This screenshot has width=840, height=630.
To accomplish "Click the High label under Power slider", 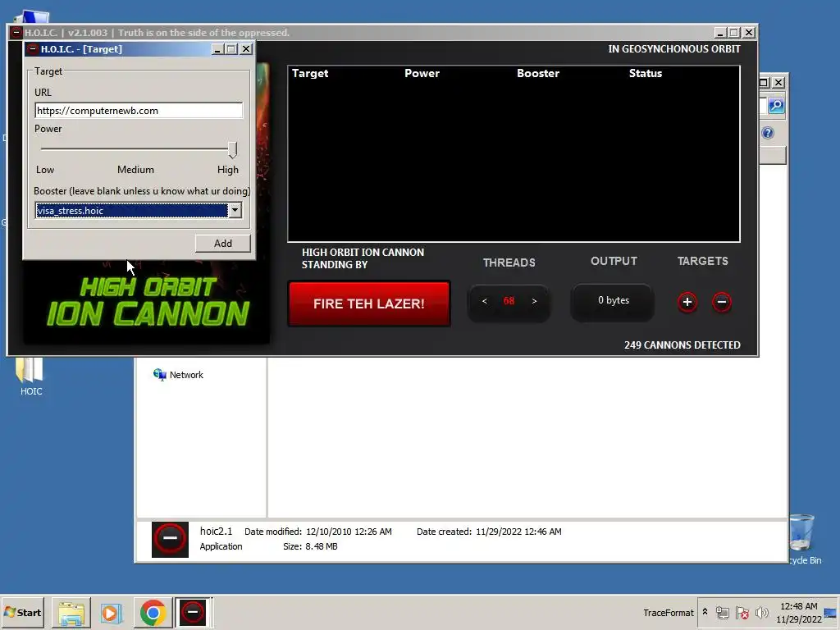I will (x=228, y=170).
